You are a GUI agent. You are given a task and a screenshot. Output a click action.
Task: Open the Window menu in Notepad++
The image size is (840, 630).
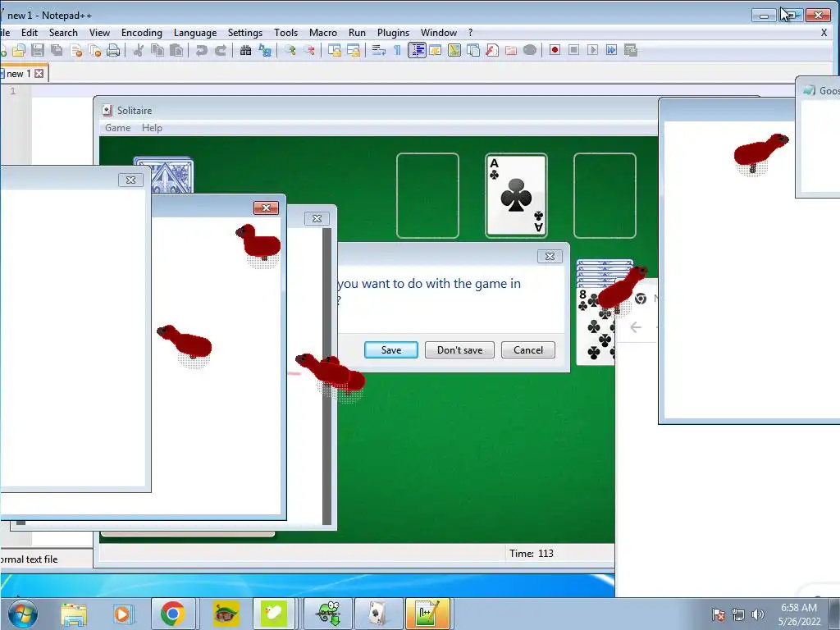pos(438,33)
